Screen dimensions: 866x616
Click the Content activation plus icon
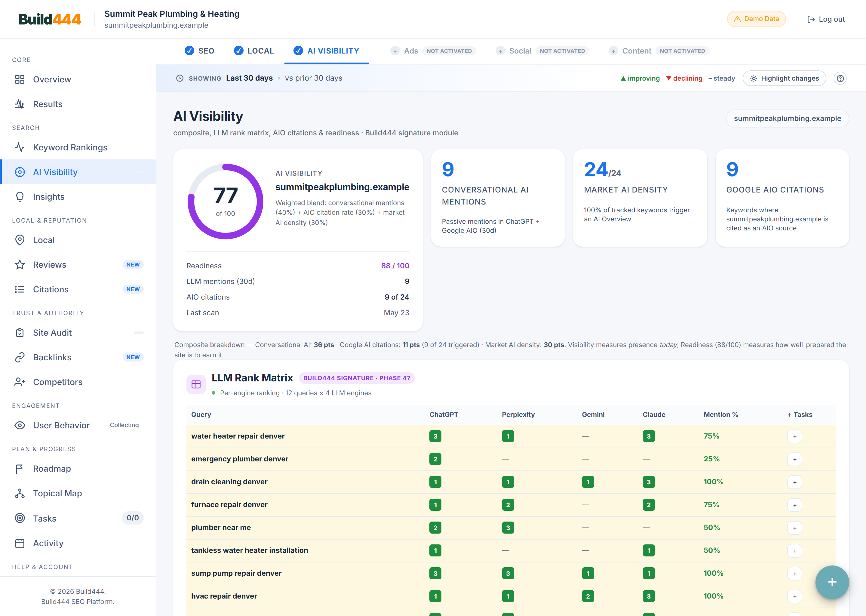pos(613,51)
